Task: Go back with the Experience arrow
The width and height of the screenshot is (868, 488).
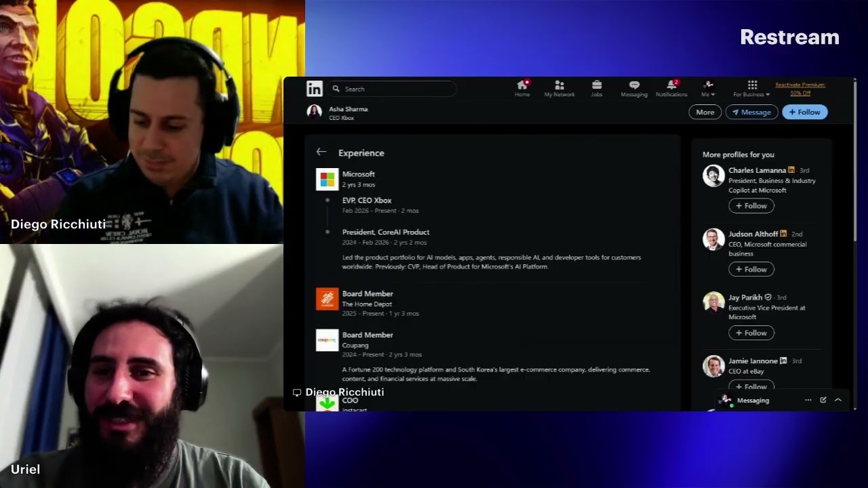Action: coord(321,152)
